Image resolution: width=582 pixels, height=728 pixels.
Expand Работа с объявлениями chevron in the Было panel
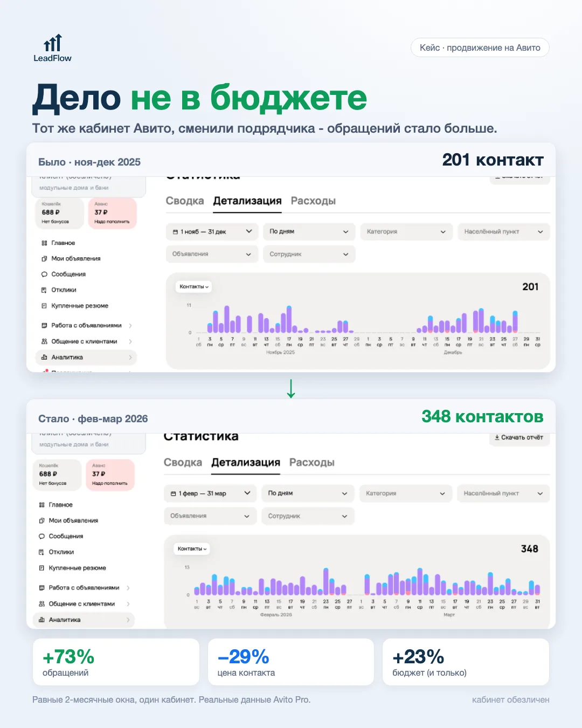130,326
